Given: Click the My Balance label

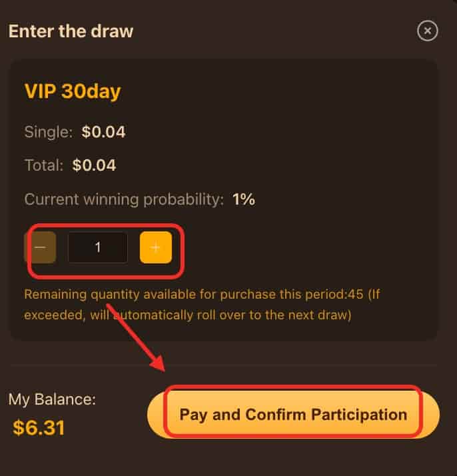Looking at the screenshot, I should (x=52, y=399).
